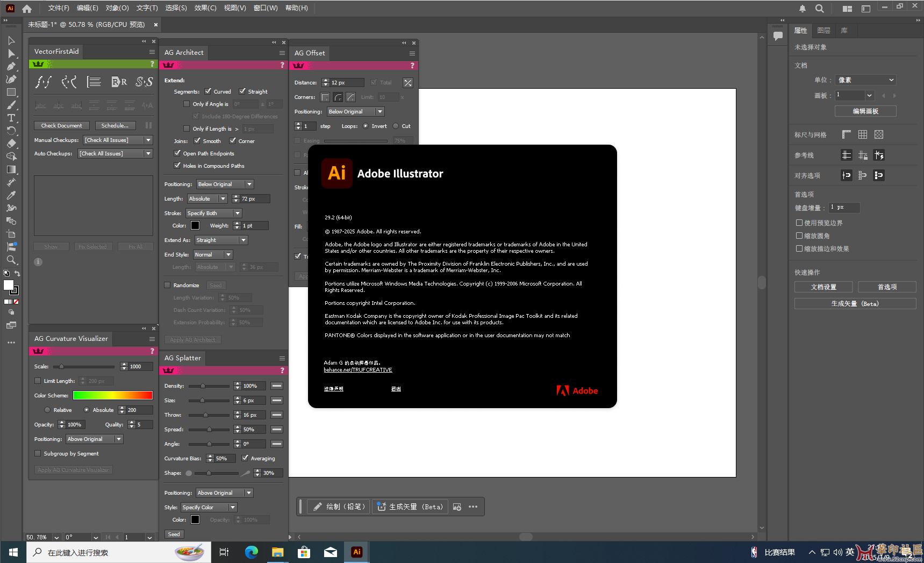Screen dimensions: 924x563
Task: Open Microsoft Store from taskbar
Action: (304, 552)
